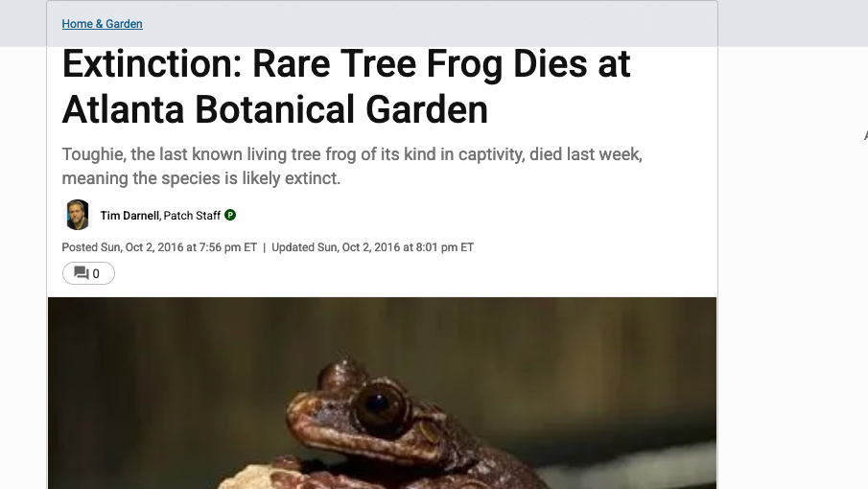Click the comment count number 0
Screen dimensions: 868x489
(96, 274)
